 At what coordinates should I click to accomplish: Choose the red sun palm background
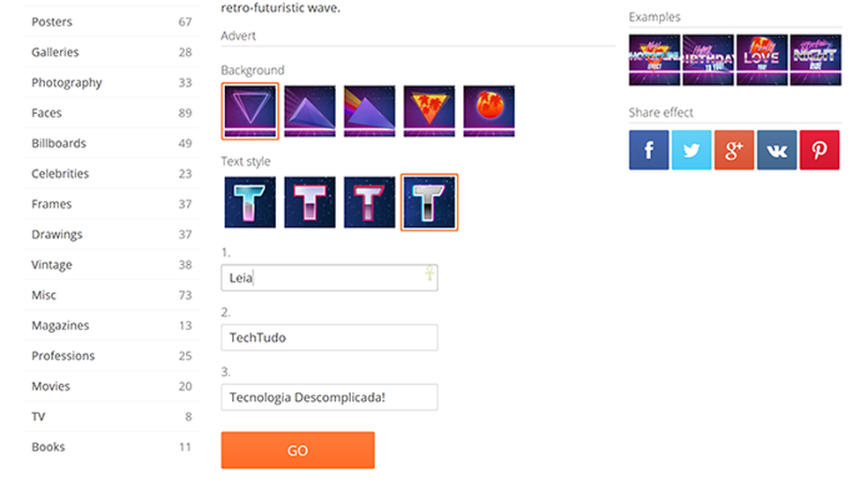click(x=489, y=111)
